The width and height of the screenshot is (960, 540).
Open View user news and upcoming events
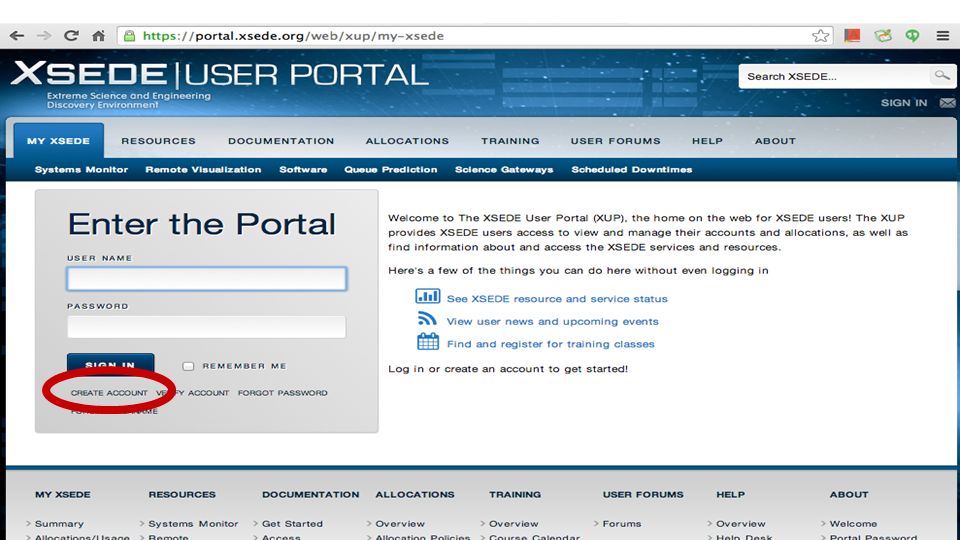point(552,321)
